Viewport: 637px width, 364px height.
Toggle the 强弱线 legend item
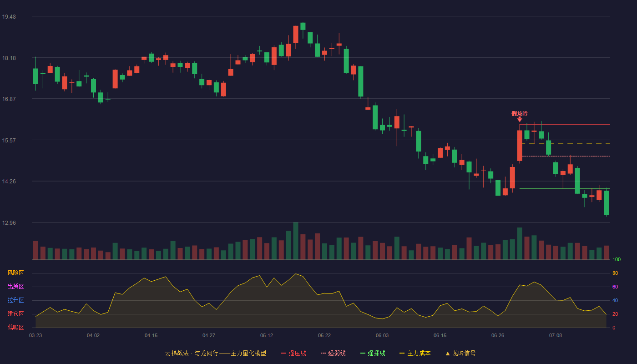click(x=333, y=353)
